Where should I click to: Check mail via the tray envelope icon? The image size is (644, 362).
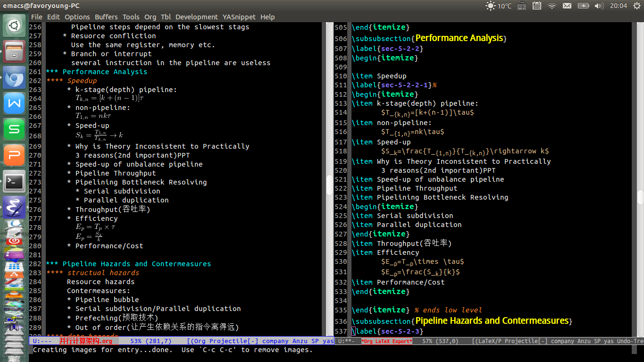pyautogui.click(x=567, y=6)
